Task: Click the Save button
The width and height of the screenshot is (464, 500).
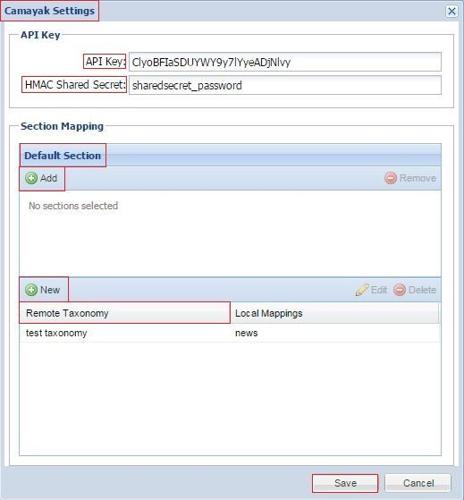Action: (345, 483)
